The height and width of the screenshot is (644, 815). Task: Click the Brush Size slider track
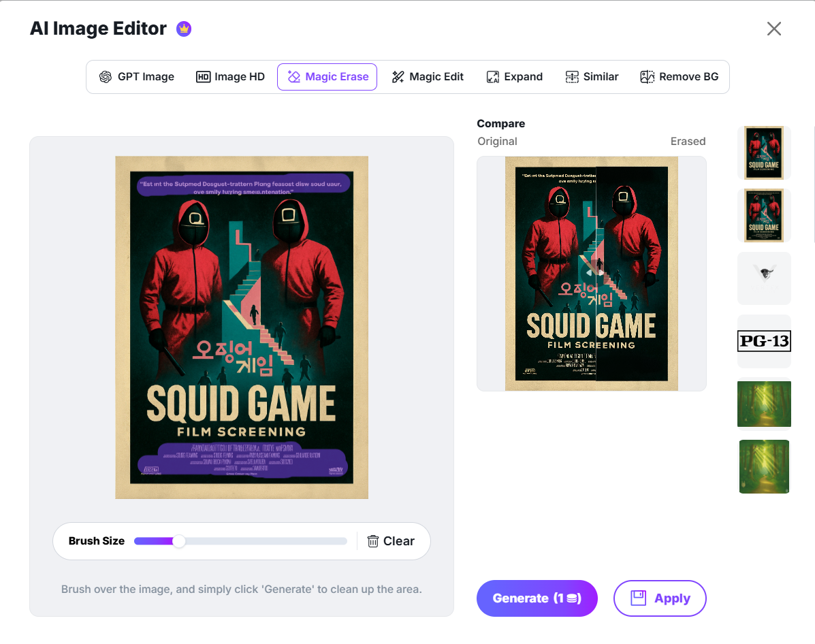click(x=240, y=541)
